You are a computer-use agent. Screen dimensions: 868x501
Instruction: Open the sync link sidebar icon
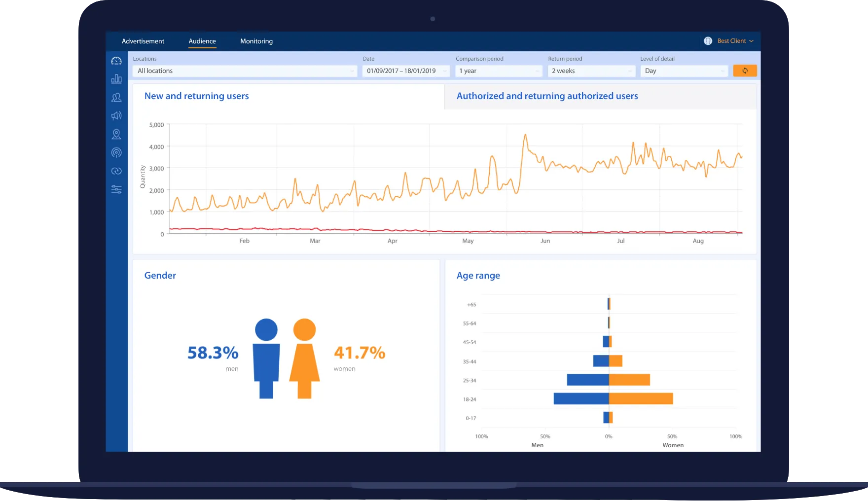(x=116, y=171)
